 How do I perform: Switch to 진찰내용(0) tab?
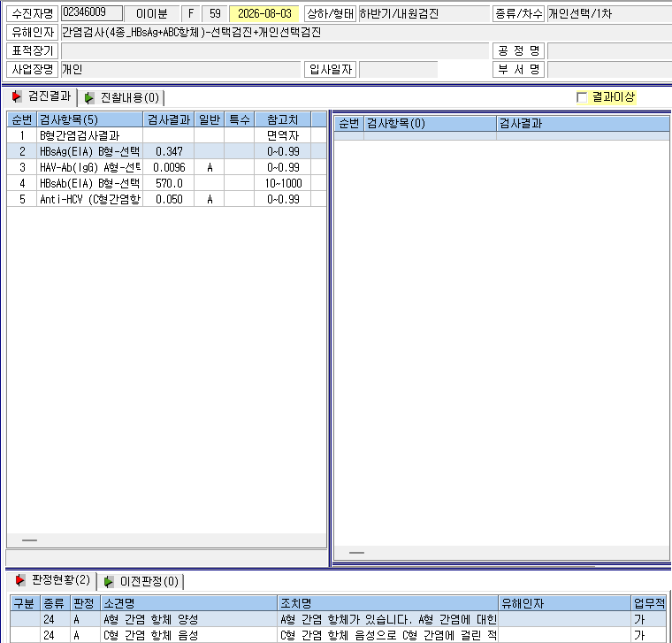point(122,98)
